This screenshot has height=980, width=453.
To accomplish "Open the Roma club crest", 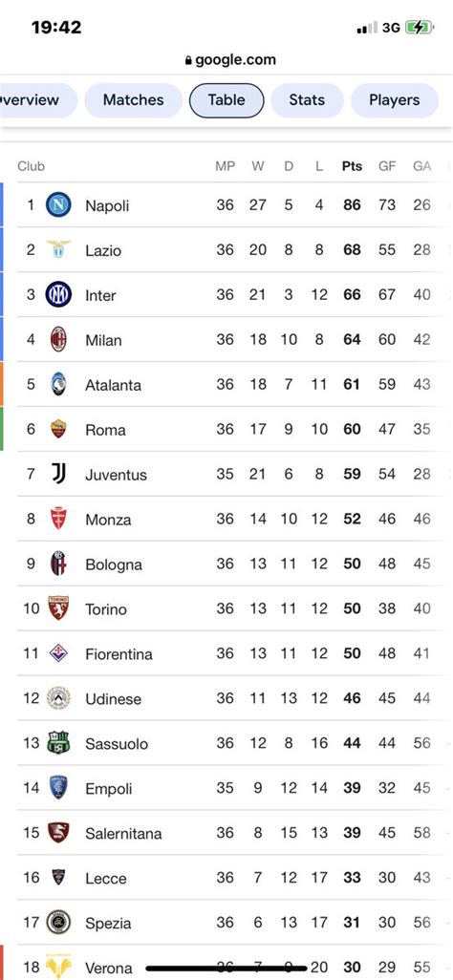I will pos(58,429).
